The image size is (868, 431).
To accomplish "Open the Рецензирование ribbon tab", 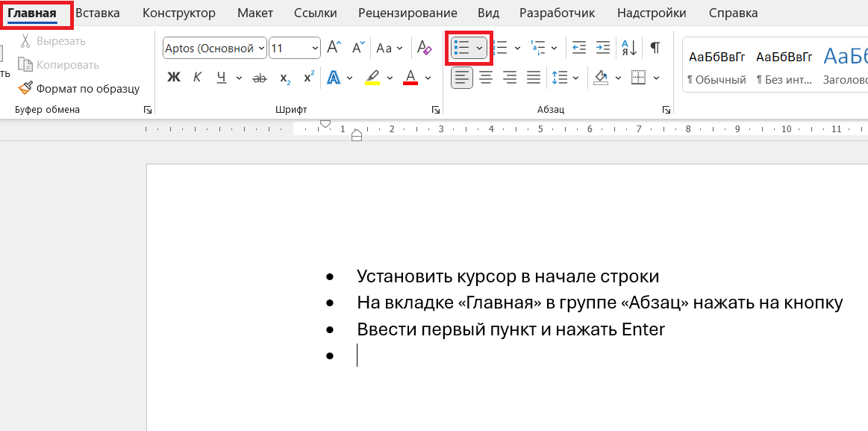I will 408,13.
